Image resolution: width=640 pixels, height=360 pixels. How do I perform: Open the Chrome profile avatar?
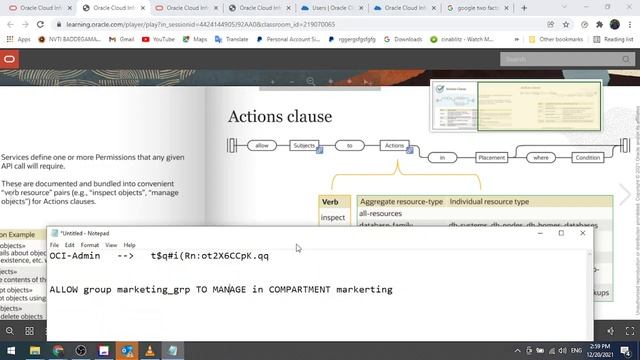[x=615, y=24]
